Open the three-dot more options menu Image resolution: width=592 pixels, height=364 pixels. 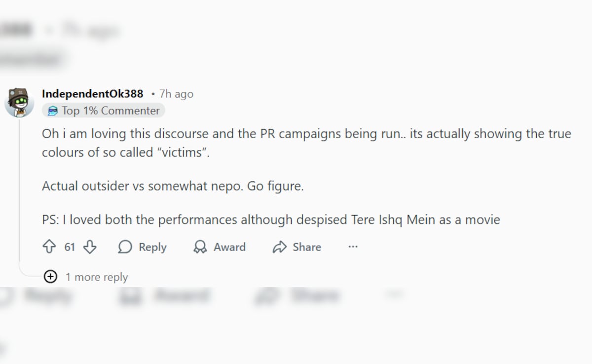pyautogui.click(x=353, y=247)
